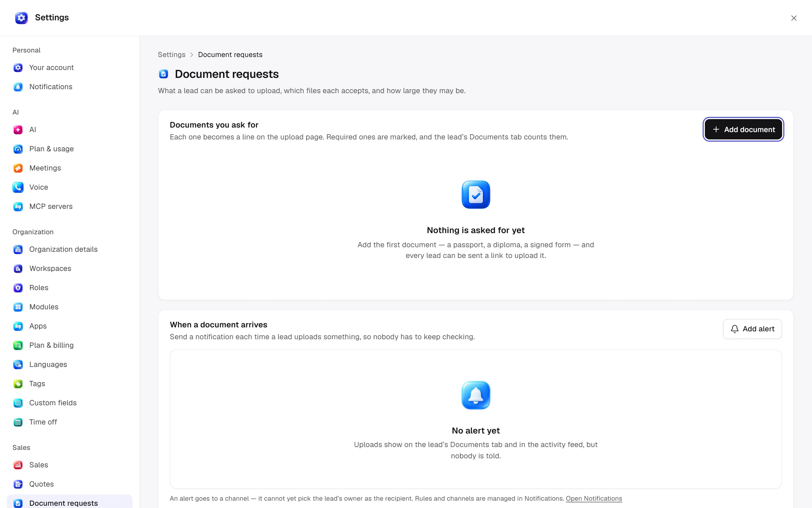The width and height of the screenshot is (812, 508).
Task: Click the 'No alert yet' heading
Action: [476, 430]
